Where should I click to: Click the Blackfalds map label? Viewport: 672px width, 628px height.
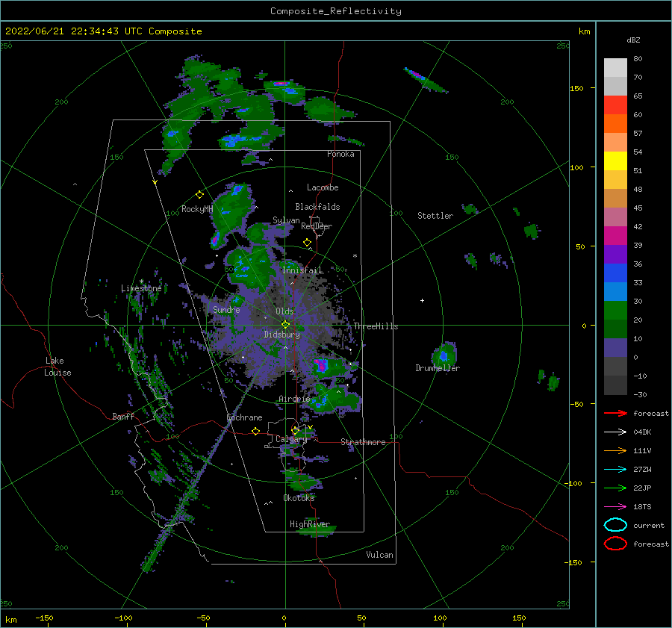point(317,207)
